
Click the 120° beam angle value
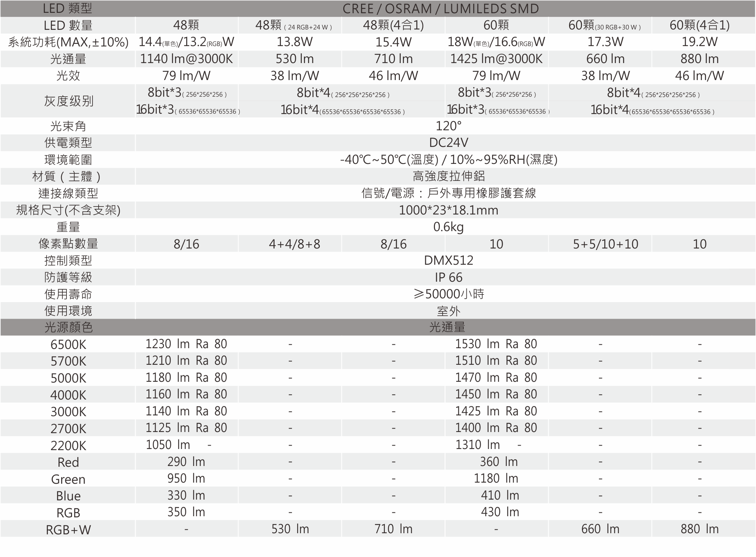448,126
